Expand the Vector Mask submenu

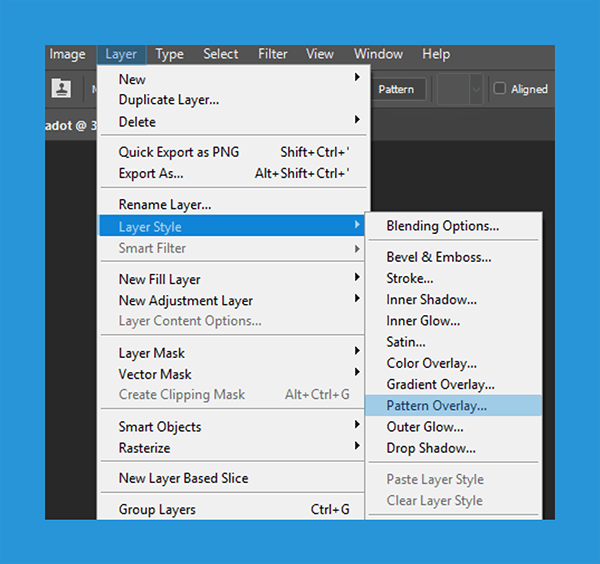tap(232, 374)
